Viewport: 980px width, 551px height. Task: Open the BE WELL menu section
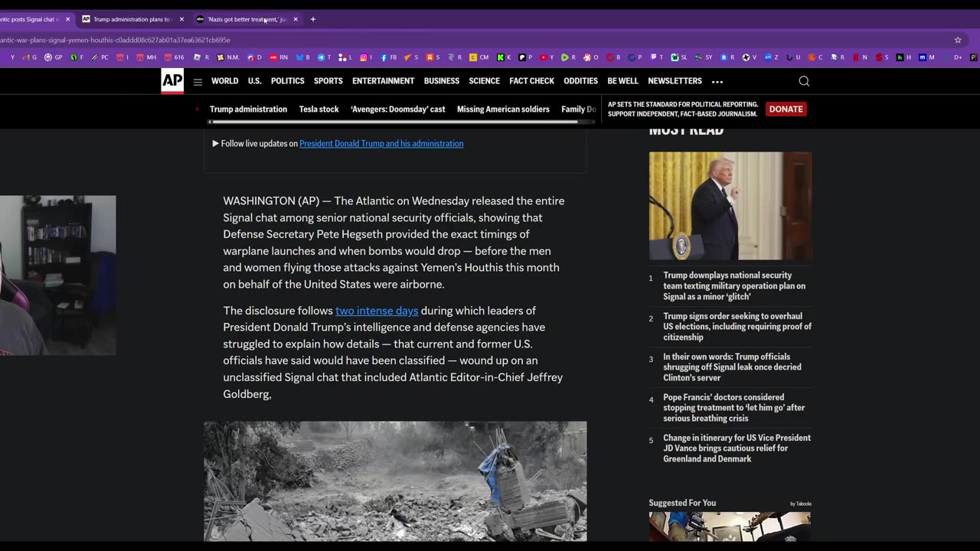[x=622, y=81]
